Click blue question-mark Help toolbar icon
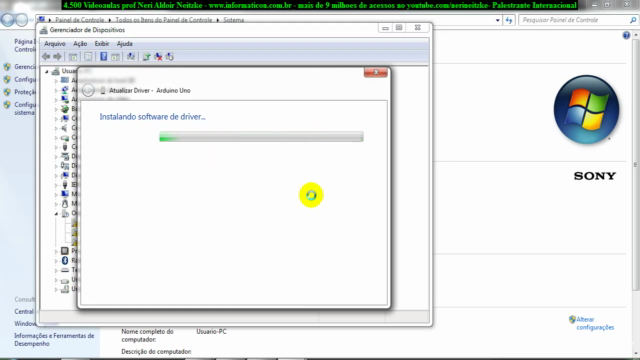 (x=104, y=57)
